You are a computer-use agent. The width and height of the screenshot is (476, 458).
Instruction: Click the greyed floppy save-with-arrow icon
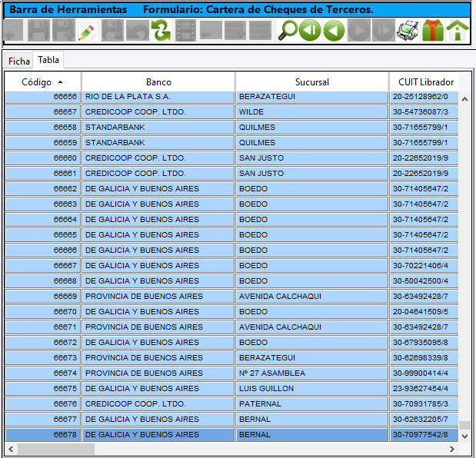point(64,30)
